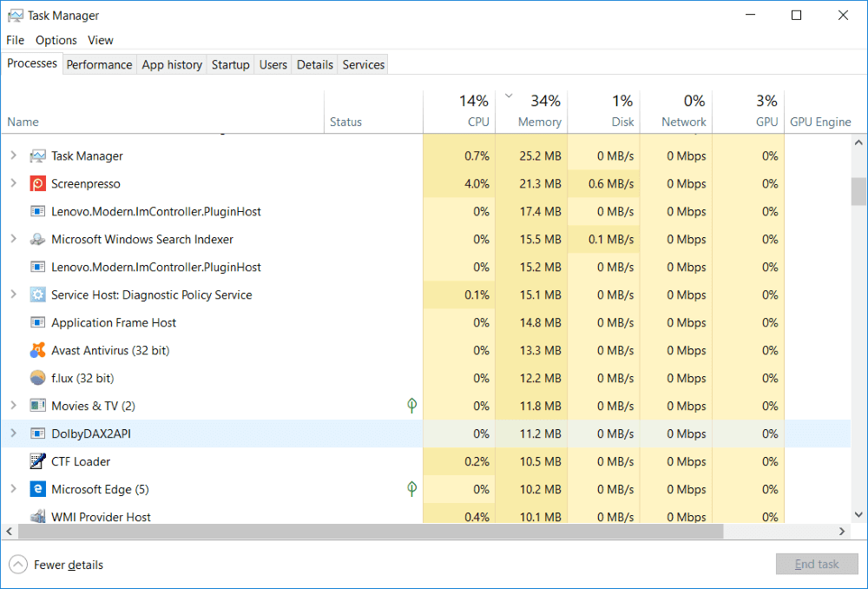Sort processes by CPU column
This screenshot has height=589, width=868.
[459, 112]
